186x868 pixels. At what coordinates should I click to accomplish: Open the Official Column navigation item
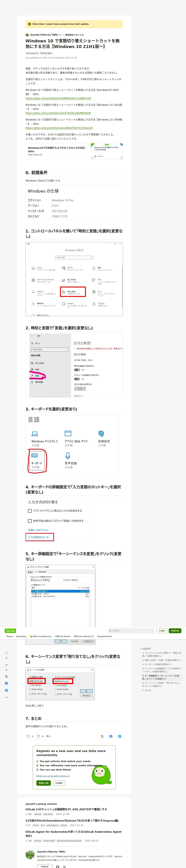(84, 637)
